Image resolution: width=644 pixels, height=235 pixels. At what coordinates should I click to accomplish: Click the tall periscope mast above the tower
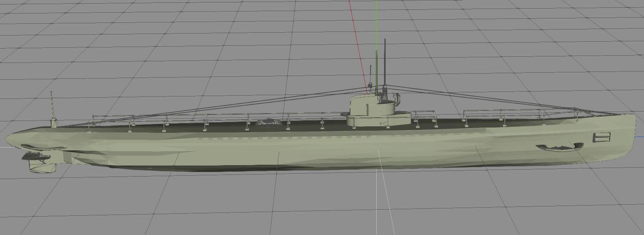385,63
